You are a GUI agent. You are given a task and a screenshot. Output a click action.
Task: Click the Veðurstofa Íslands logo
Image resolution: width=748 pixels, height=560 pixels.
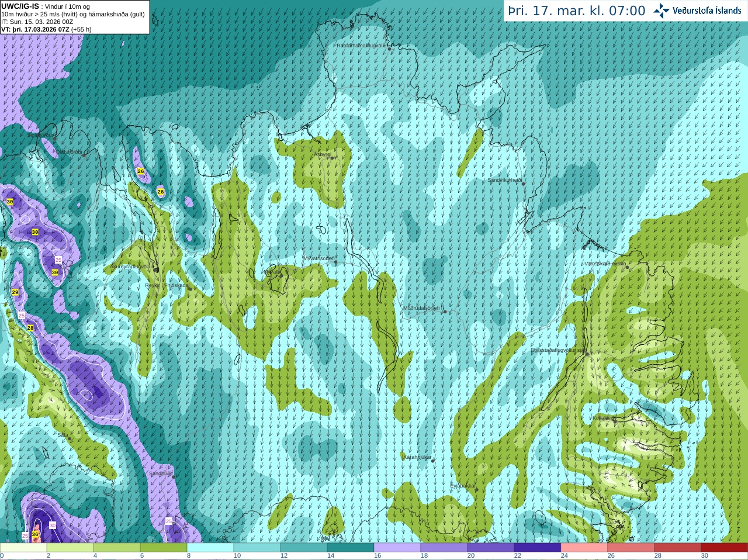tap(697, 11)
